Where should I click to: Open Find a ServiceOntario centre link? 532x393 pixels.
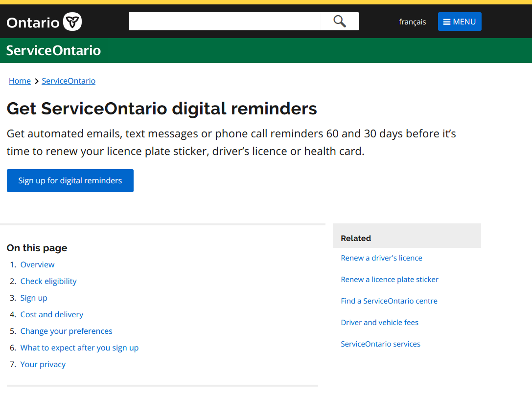point(389,301)
